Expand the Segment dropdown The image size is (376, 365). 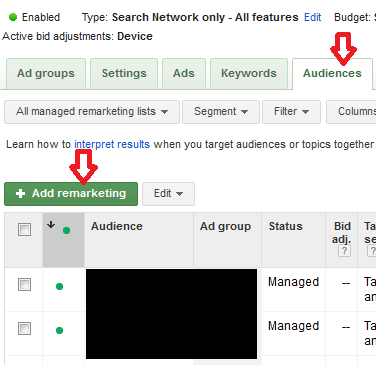pos(221,112)
